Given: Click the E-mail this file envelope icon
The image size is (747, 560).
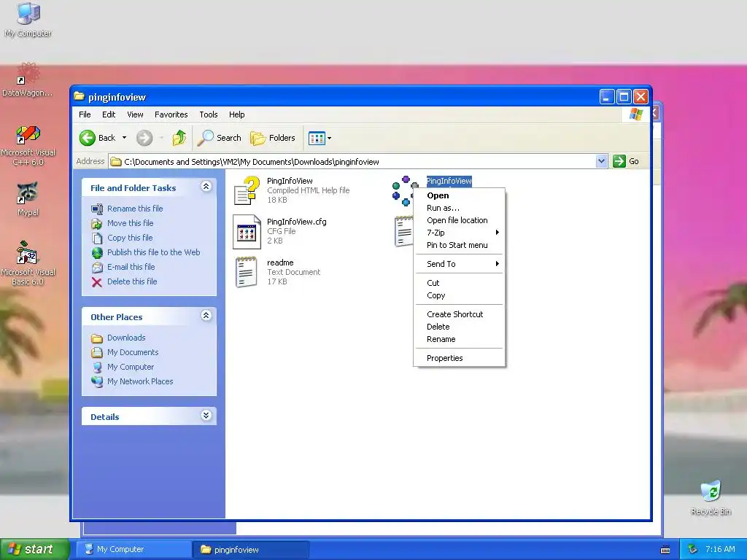Looking at the screenshot, I should (97, 267).
